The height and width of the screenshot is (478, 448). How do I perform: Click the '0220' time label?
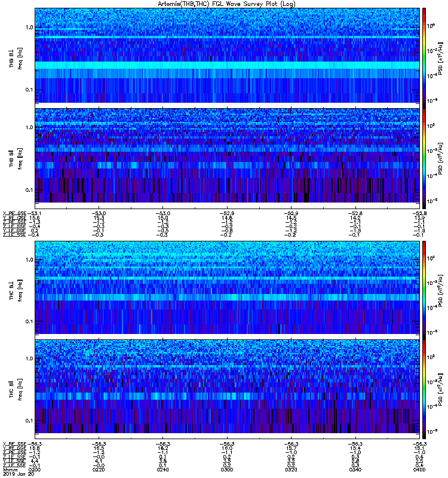point(99,470)
